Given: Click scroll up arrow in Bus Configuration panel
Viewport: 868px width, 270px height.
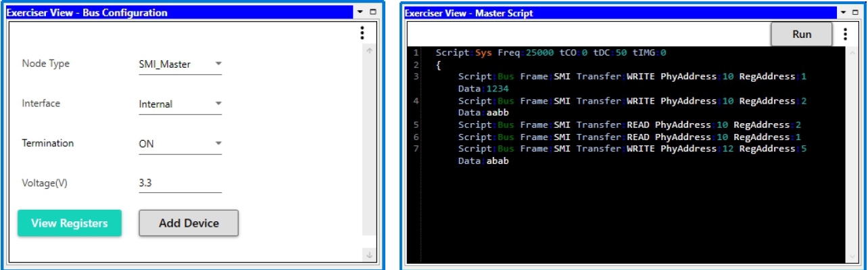Looking at the screenshot, I should click(x=368, y=51).
